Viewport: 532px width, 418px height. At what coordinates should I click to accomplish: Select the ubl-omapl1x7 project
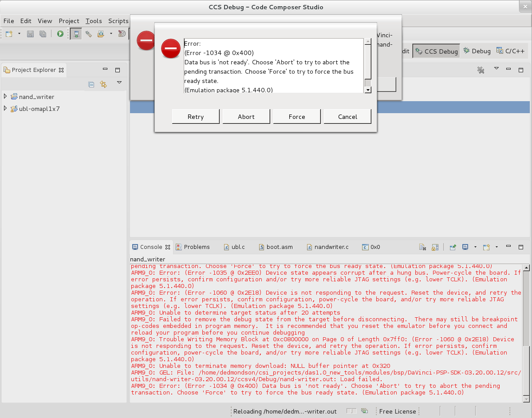39,109
